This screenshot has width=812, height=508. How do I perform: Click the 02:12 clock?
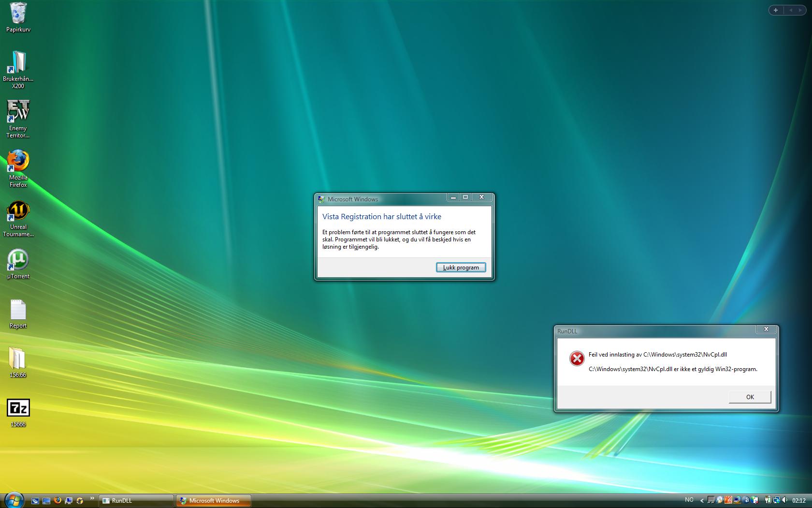[799, 501]
